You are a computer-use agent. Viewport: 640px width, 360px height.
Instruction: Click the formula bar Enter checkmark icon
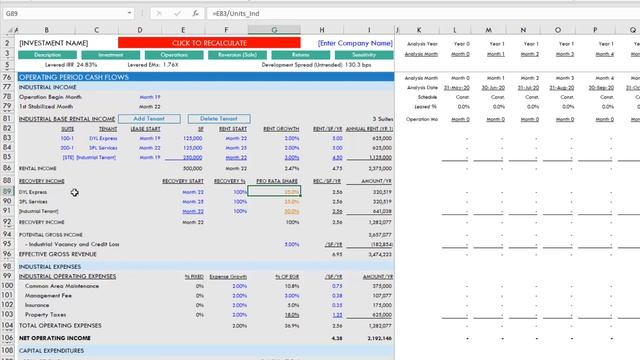(x=177, y=13)
